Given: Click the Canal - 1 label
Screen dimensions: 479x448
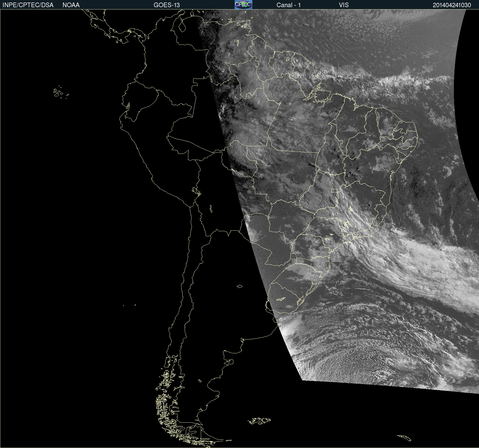Looking at the screenshot, I should tap(289, 5).
